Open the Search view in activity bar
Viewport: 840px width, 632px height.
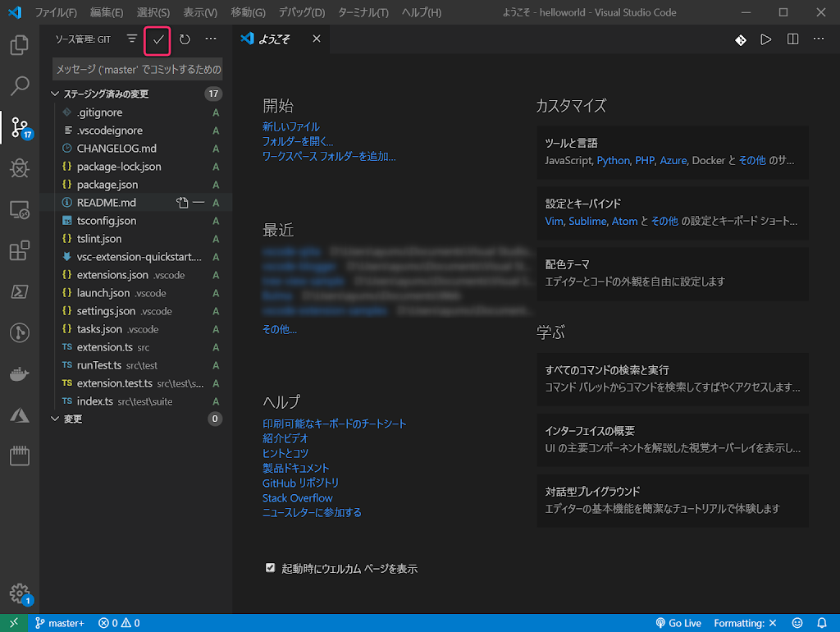tap(20, 85)
